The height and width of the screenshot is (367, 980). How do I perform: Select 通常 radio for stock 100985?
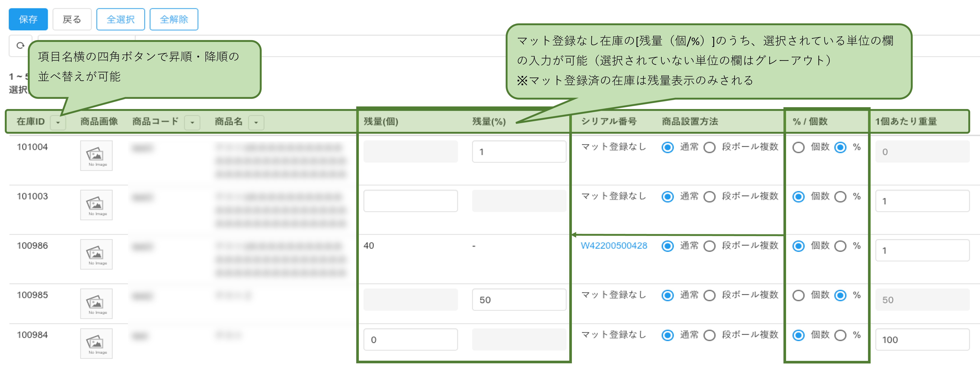[x=667, y=295]
